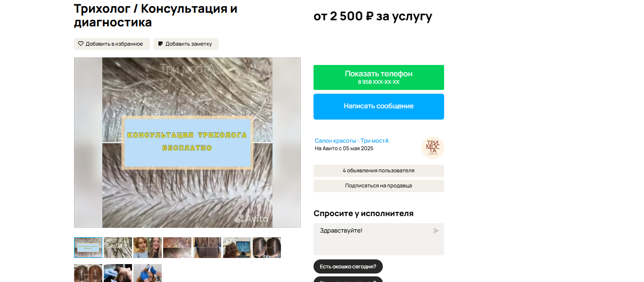Open the Три мостА seller logo avatar
This screenshot has width=644, height=282.
433,147
